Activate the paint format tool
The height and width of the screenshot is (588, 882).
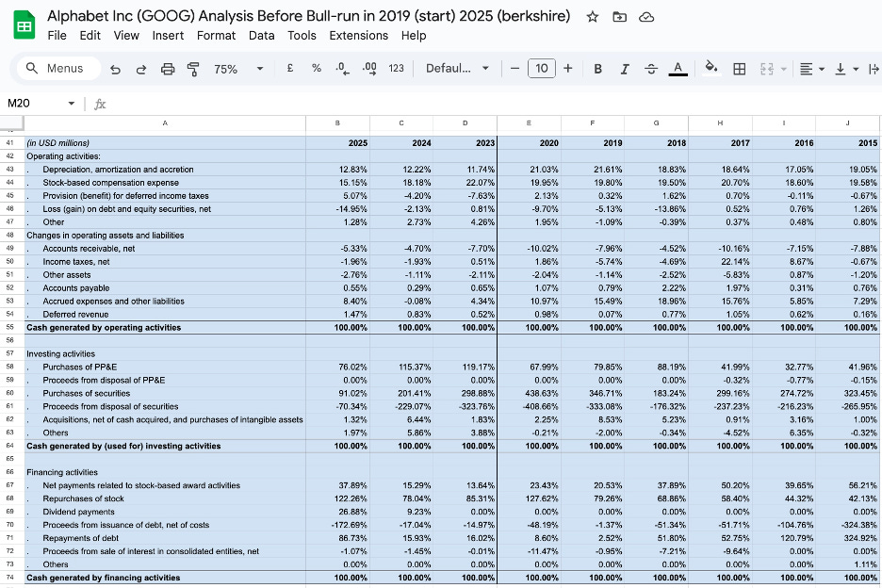(193, 69)
